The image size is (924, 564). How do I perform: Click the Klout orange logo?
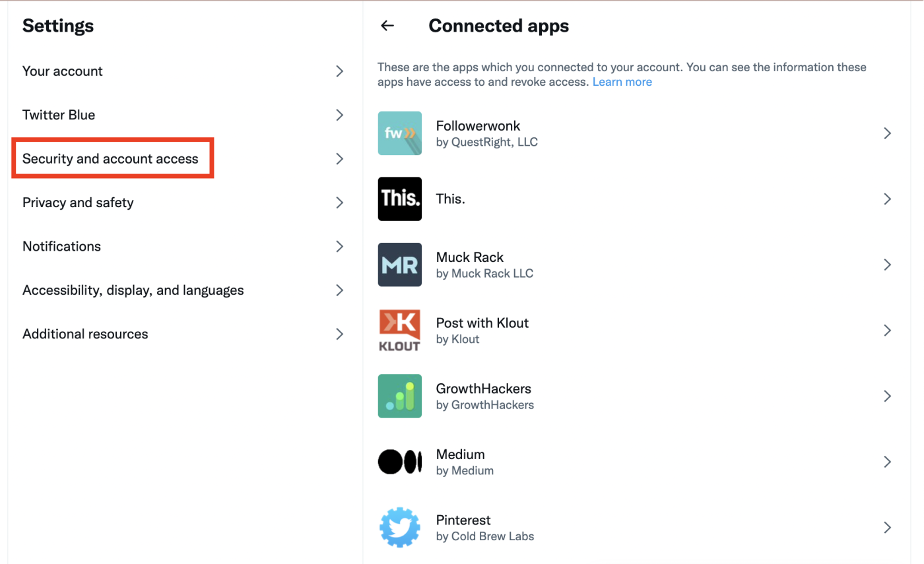tap(400, 330)
